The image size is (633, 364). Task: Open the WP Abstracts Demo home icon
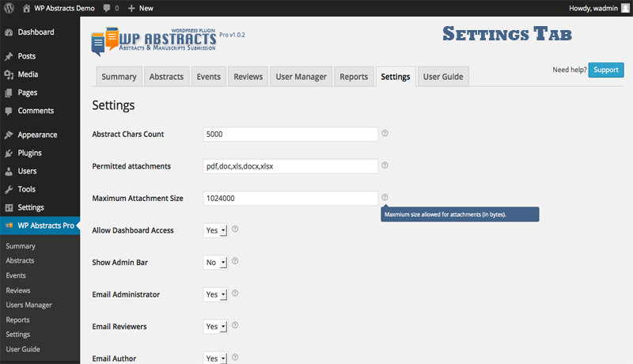pos(26,8)
